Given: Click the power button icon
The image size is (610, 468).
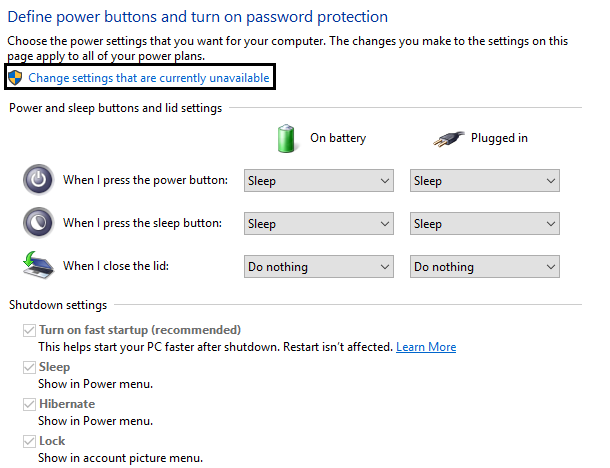Looking at the screenshot, I should coord(37,180).
